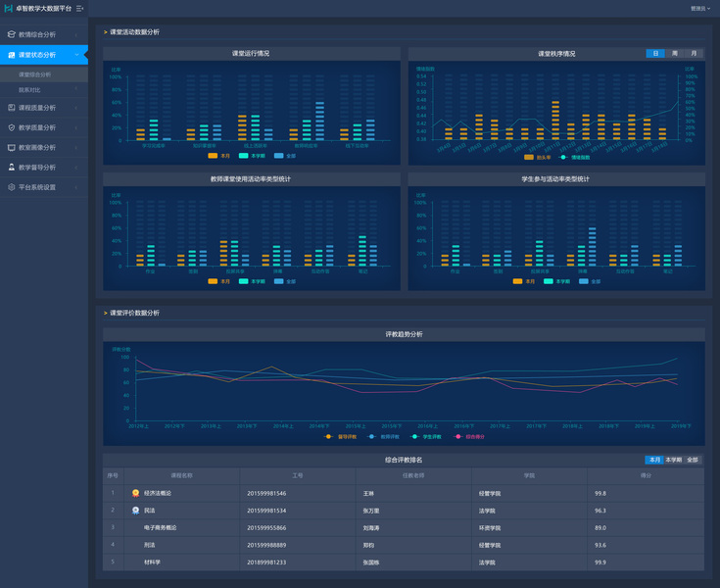Toggle 全部 legend in 课堂运行情况 chart
The width and height of the screenshot is (720, 588).
[x=285, y=156]
